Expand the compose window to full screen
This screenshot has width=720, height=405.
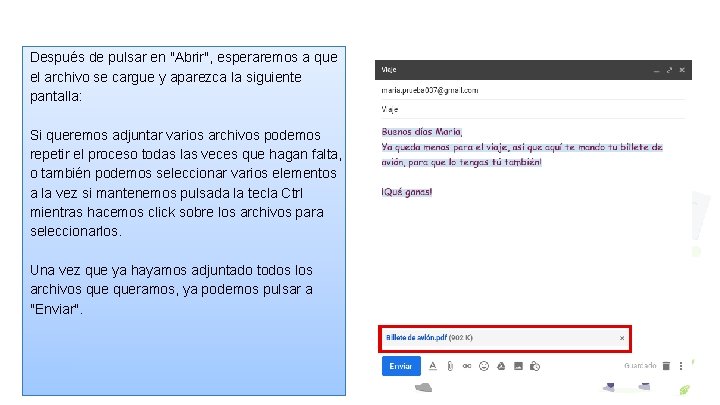point(669,70)
